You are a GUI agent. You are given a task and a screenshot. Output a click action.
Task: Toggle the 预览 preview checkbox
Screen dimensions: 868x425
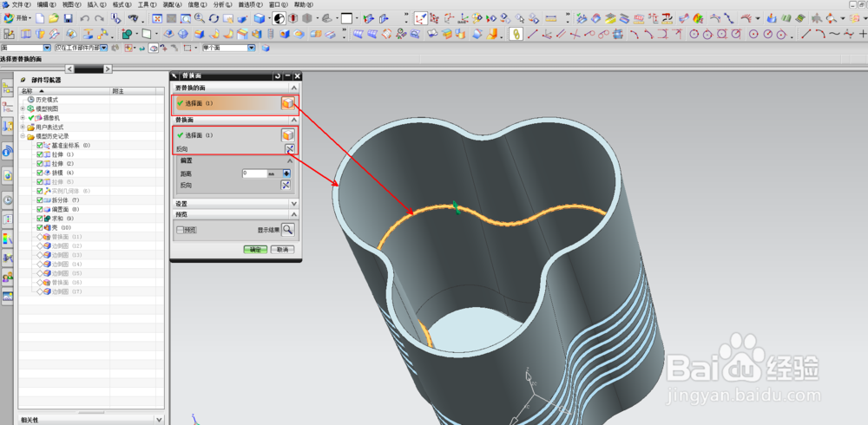tap(180, 230)
